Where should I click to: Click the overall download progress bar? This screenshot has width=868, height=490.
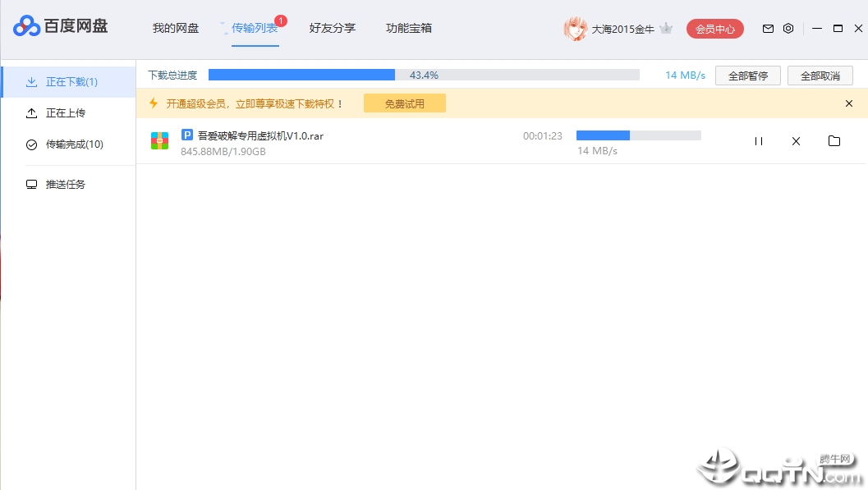click(x=424, y=75)
